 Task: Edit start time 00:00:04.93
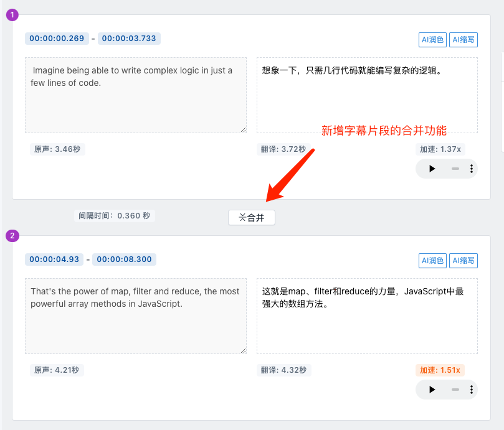pos(54,259)
